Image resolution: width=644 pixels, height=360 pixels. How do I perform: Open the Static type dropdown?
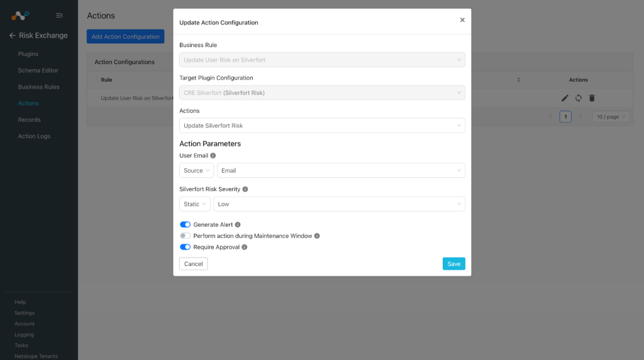[195, 204]
